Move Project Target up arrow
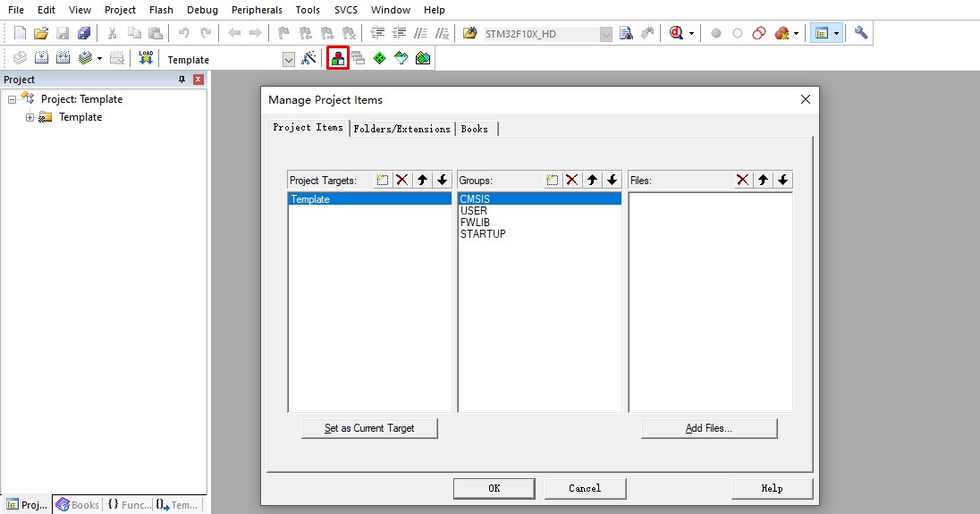980x514 pixels. pos(423,180)
